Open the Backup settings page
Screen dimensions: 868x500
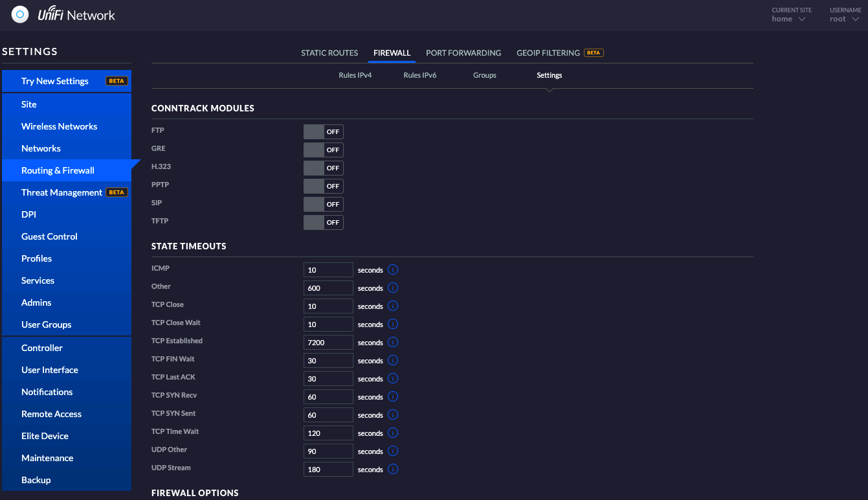point(34,480)
